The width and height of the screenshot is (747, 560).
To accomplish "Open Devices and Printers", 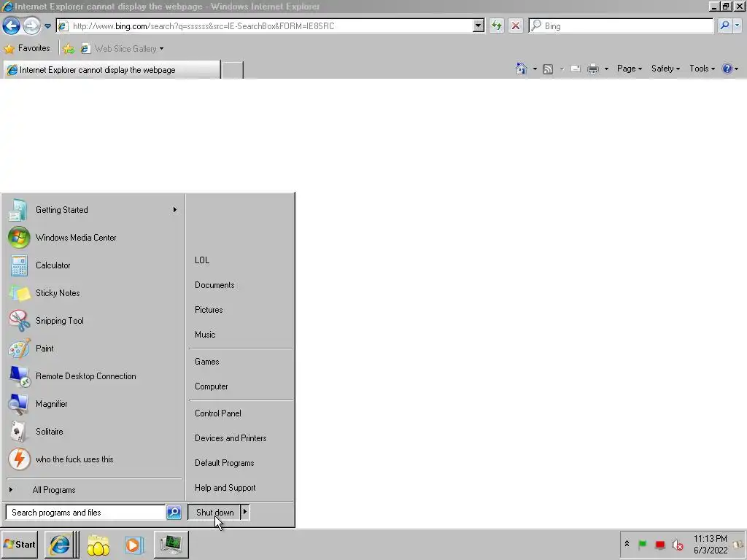I will [241, 438].
